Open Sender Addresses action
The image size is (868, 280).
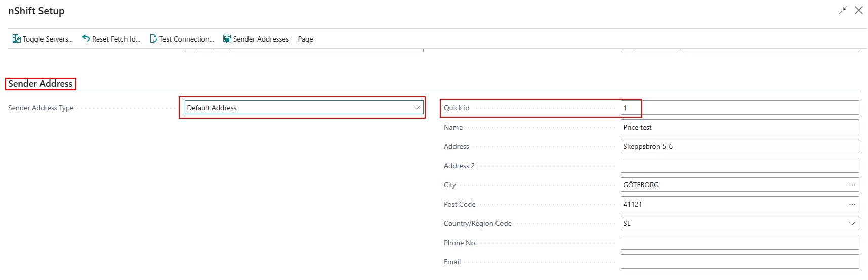[x=256, y=39]
